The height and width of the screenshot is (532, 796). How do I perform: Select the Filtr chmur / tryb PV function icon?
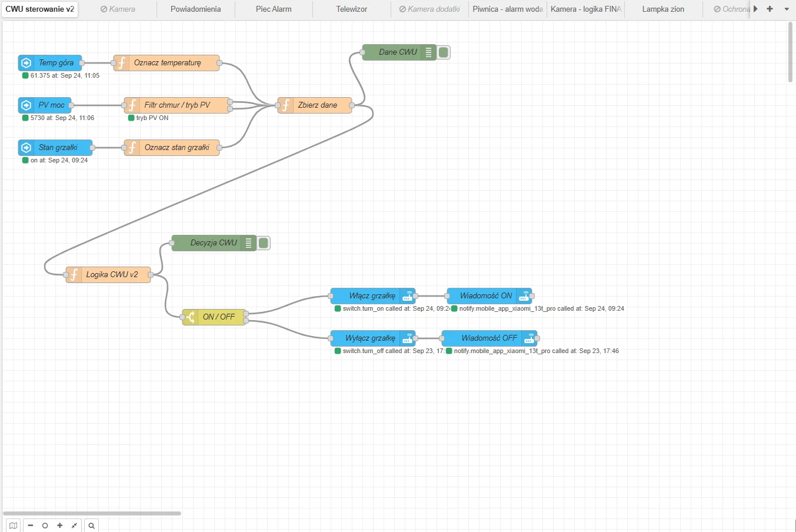click(x=132, y=105)
